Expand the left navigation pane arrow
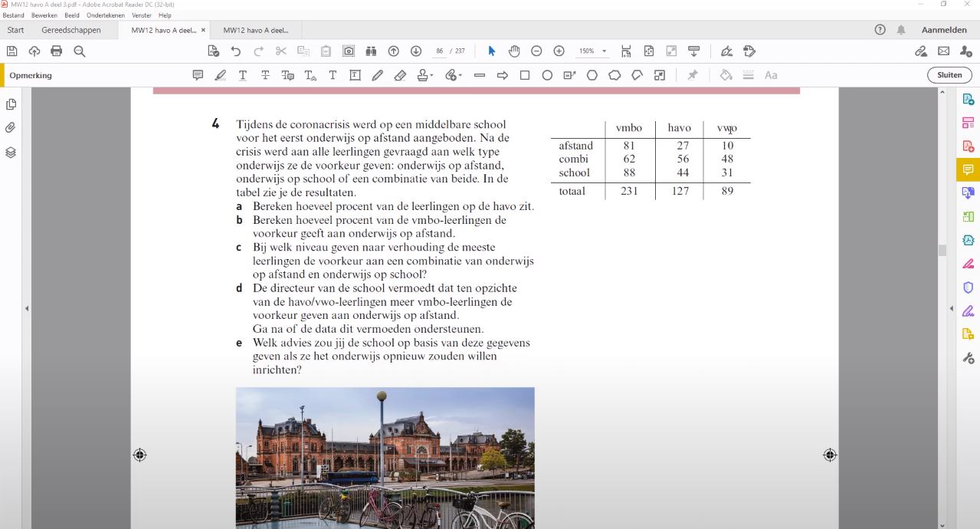The height and width of the screenshot is (529, 980). [27, 309]
